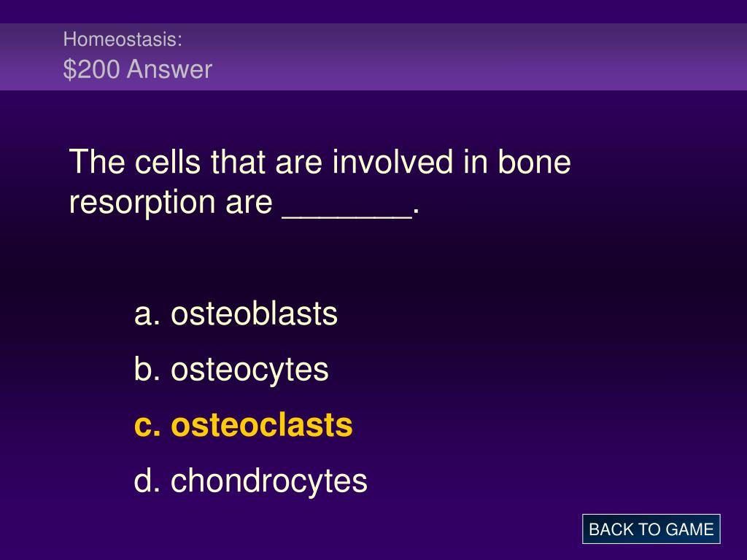Click the word cells in the question
The height and width of the screenshot is (560, 747).
pos(167,161)
